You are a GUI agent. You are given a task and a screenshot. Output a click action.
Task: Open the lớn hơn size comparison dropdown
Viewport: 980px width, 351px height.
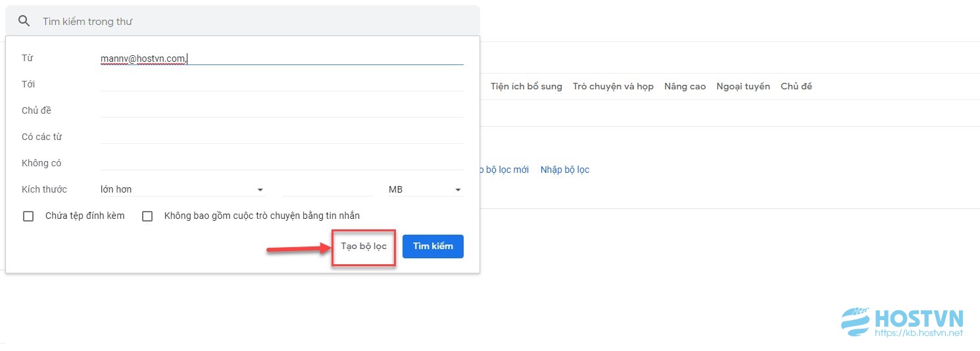182,189
